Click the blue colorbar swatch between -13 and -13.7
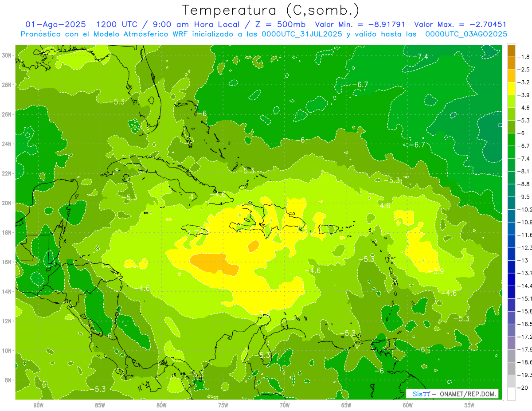This screenshot has height=411, width=532. pos(511,266)
